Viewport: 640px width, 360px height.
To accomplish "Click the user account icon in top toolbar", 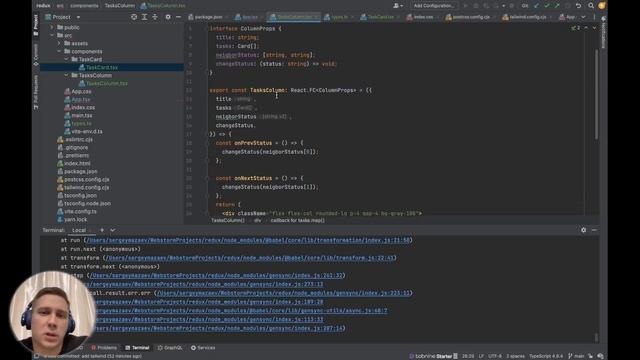I will pos(398,6).
